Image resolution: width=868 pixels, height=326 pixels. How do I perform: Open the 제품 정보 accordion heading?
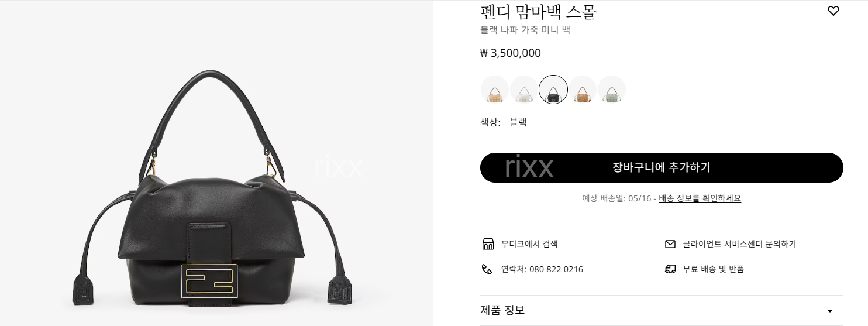tap(662, 310)
